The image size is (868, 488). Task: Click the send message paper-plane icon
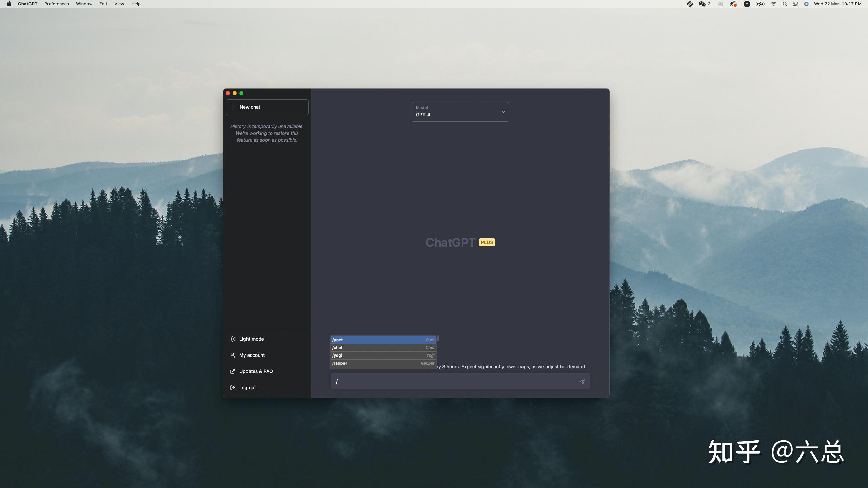582,382
